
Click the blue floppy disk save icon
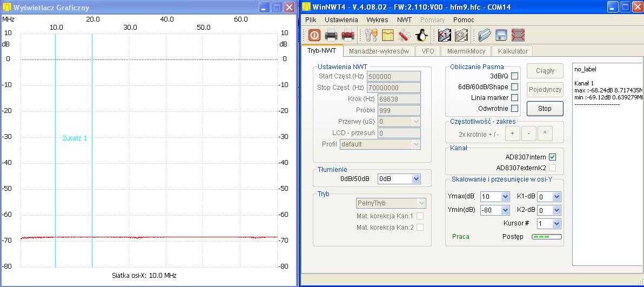(x=501, y=35)
